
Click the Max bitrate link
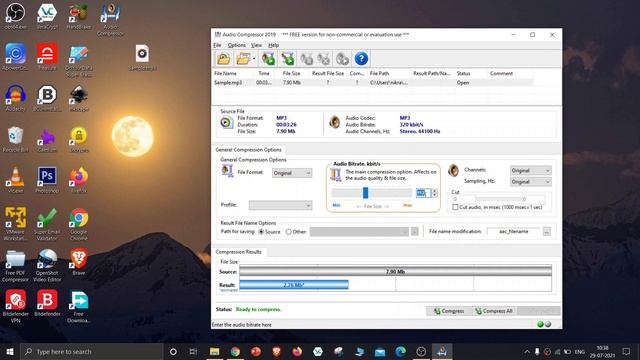pos(407,205)
